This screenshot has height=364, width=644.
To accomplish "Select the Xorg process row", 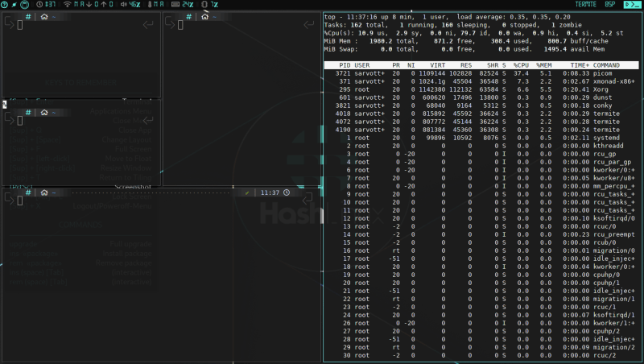I will click(481, 90).
